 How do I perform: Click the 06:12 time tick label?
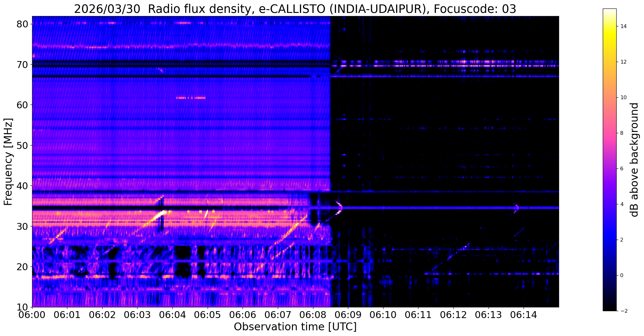(x=453, y=314)
